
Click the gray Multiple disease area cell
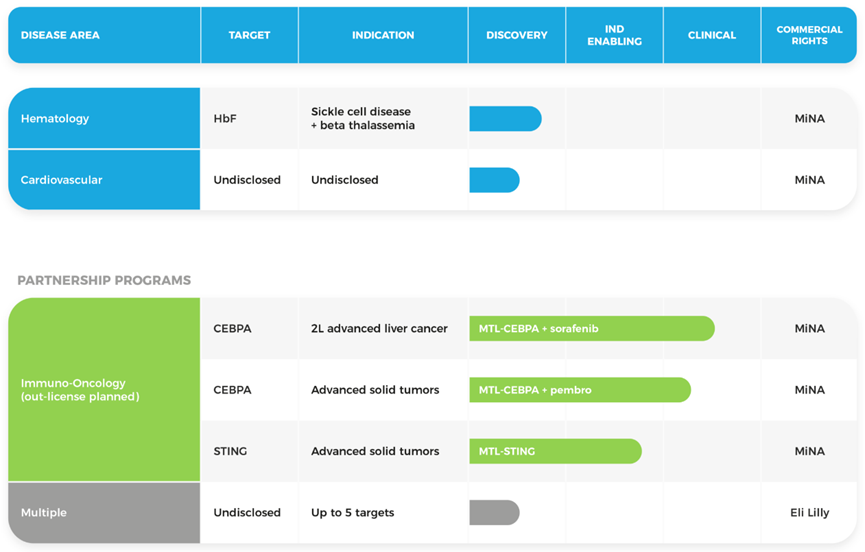click(x=104, y=513)
